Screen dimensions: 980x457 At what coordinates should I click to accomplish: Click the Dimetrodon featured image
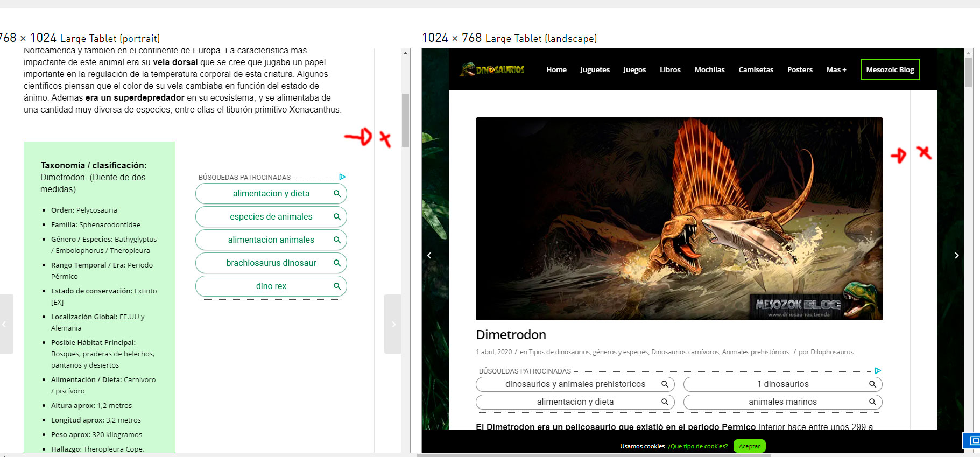pos(679,219)
